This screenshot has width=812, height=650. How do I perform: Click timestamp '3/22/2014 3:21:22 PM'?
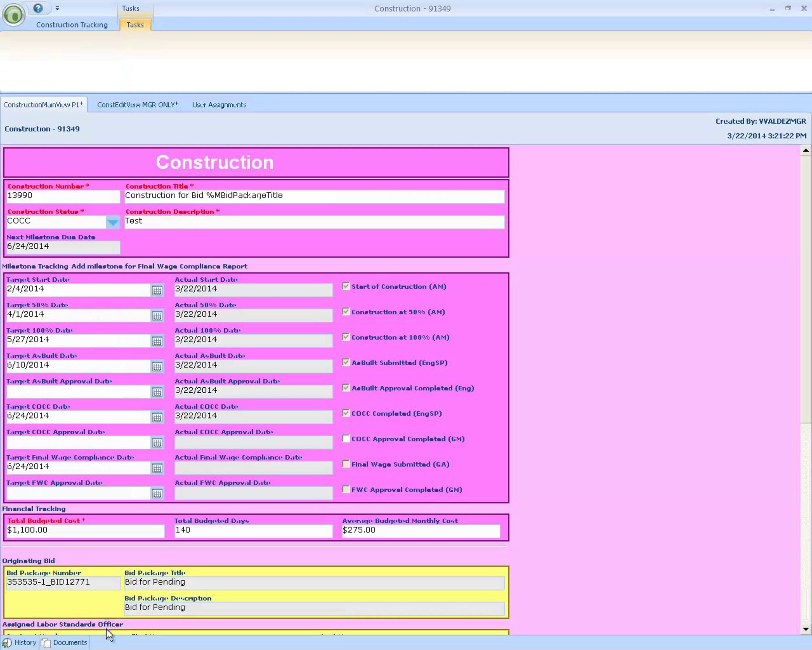coord(767,136)
